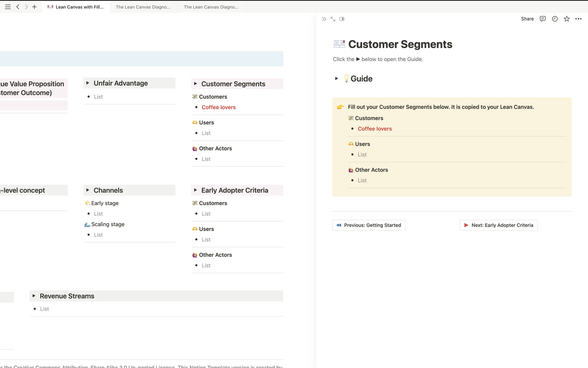Close the side peek with the double-chevron icon
588x368 pixels.
tap(324, 19)
